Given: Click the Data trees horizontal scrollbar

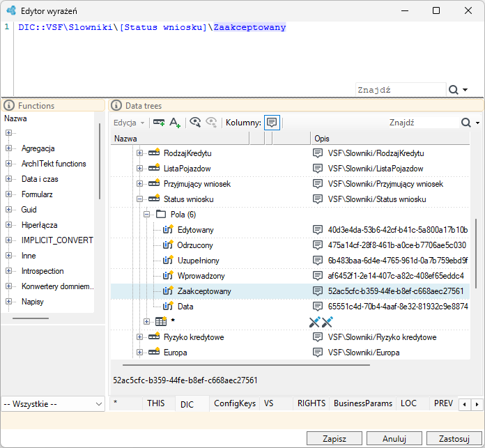Looking at the screenshot, I should 246,365.
